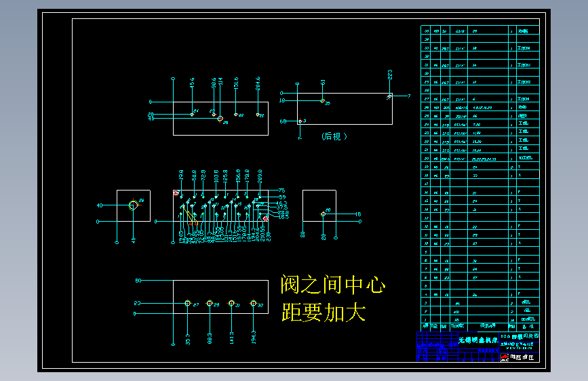Pick the "141.3" dimension below the bottom view
This screenshot has height=381, width=588.
click(232, 338)
